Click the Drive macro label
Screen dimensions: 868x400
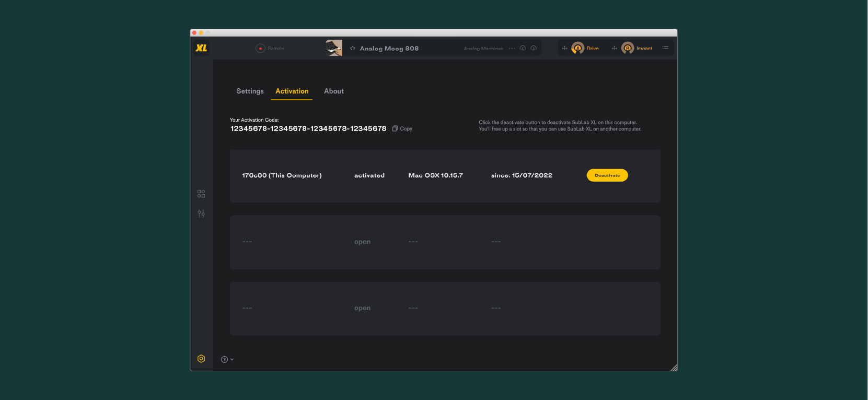coord(593,49)
